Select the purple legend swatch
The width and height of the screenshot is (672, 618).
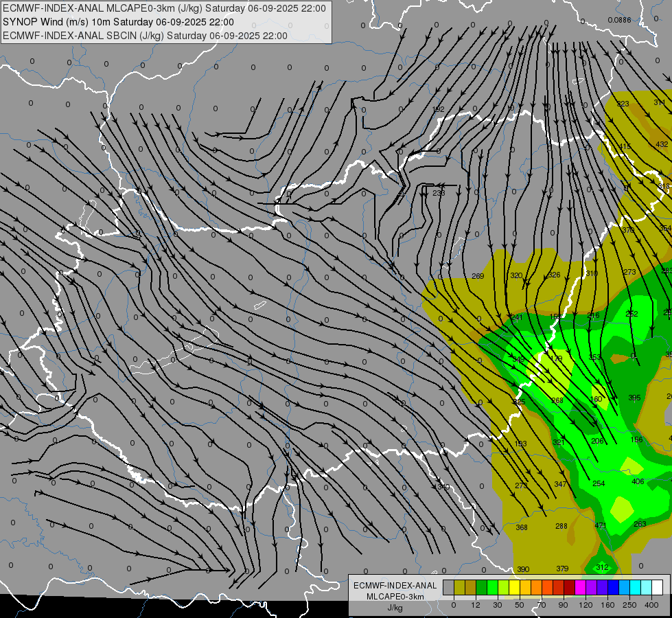pos(592,587)
